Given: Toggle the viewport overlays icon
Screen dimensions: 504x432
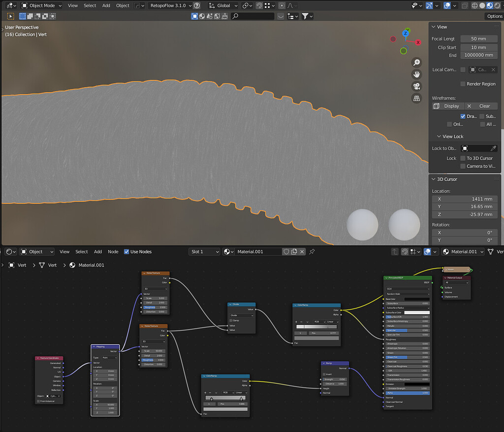Looking at the screenshot, I should [447, 5].
